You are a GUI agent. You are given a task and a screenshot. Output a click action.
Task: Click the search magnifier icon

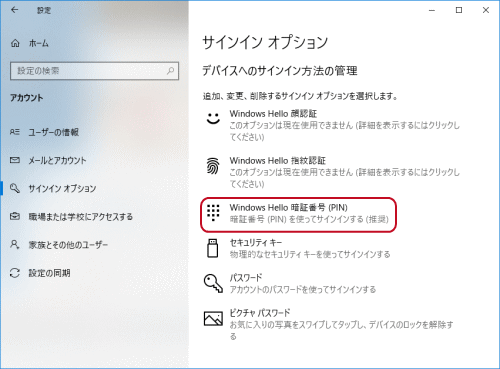coord(170,71)
